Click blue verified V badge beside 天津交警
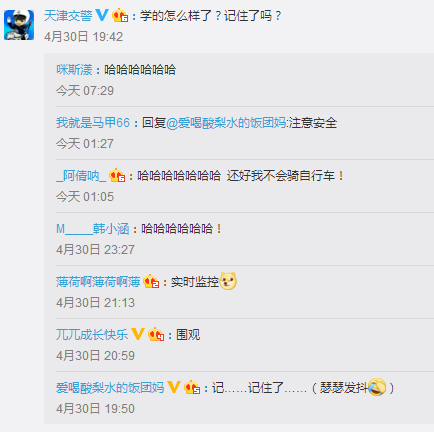434x432 pixels. click(x=102, y=15)
